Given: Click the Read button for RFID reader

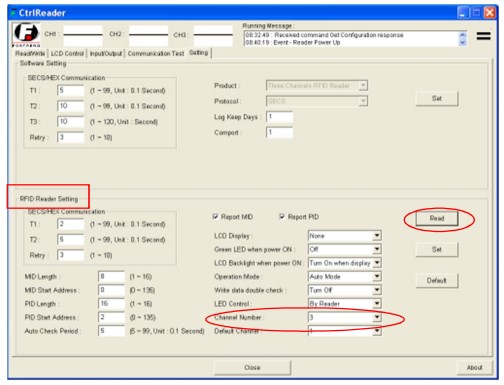Looking at the screenshot, I should (437, 219).
